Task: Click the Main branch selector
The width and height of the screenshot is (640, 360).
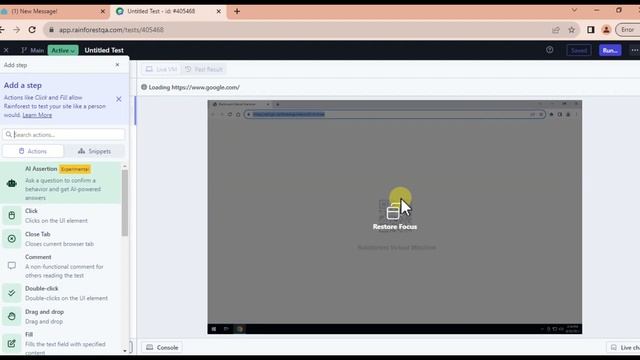Action: click(33, 50)
